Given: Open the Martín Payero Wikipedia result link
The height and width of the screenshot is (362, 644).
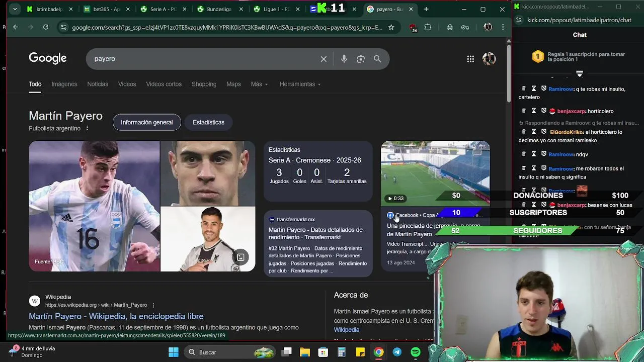Looking at the screenshot, I should coord(116,316).
